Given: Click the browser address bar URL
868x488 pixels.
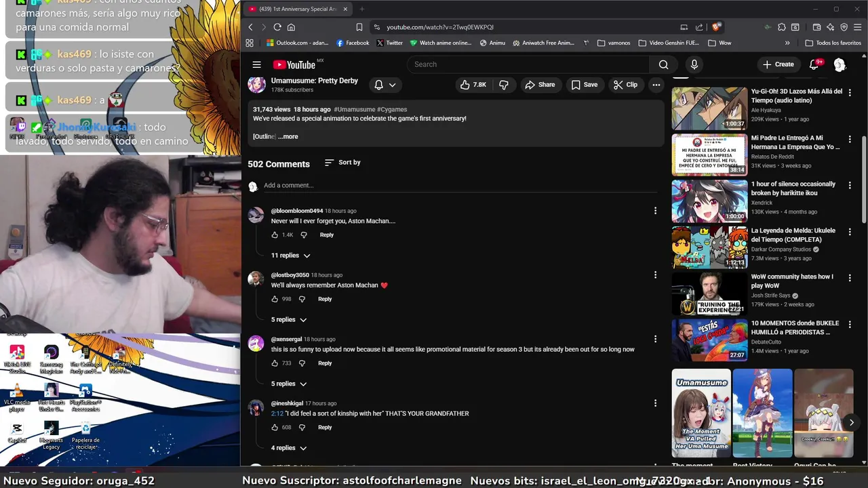Looking at the screenshot, I should pyautogui.click(x=440, y=27).
